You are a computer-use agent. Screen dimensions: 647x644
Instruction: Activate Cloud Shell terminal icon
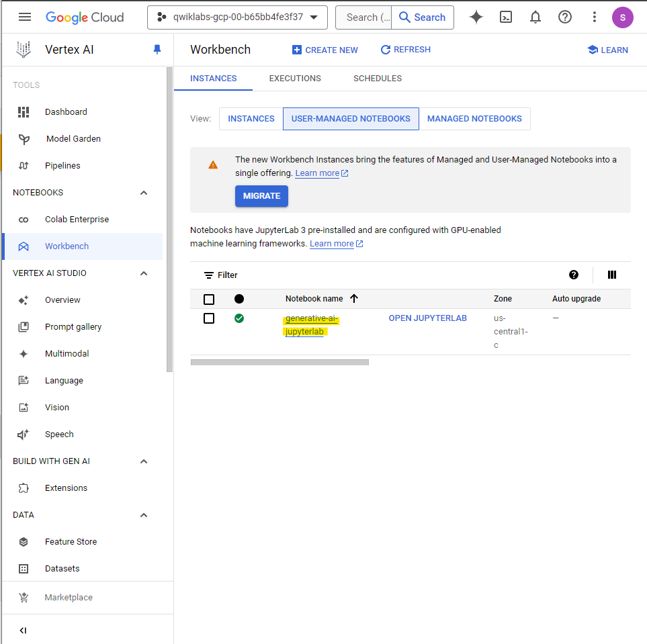tap(505, 17)
